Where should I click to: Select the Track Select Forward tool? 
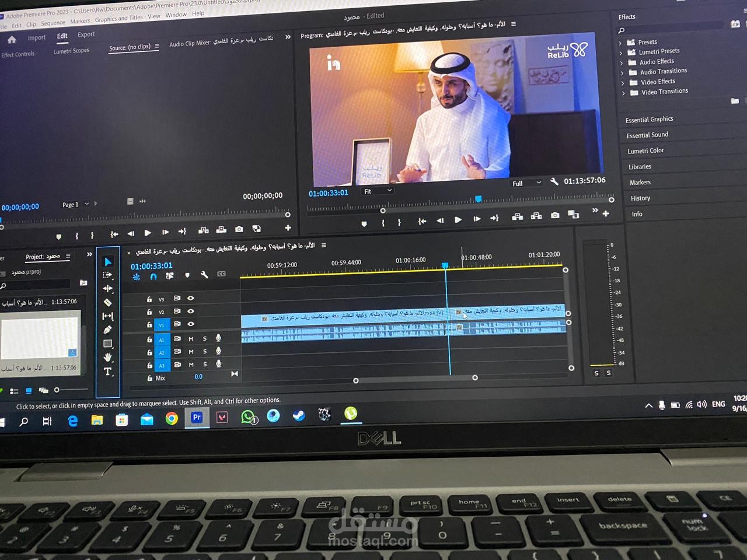click(108, 275)
